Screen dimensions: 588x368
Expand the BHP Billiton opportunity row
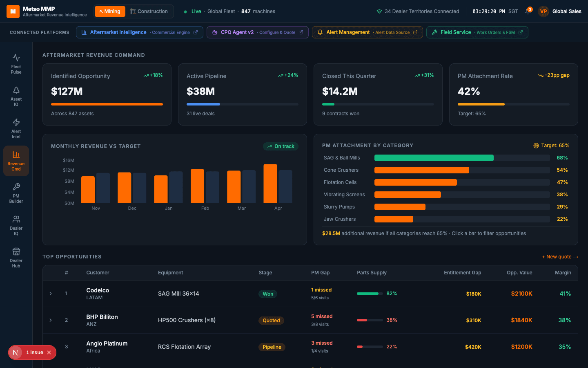click(51, 320)
